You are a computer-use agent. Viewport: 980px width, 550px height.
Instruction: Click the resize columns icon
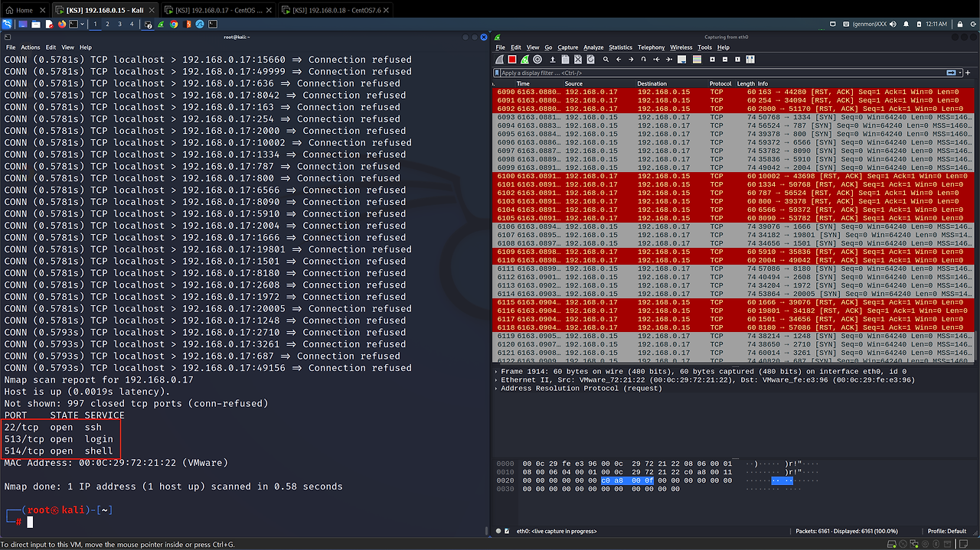coord(750,59)
